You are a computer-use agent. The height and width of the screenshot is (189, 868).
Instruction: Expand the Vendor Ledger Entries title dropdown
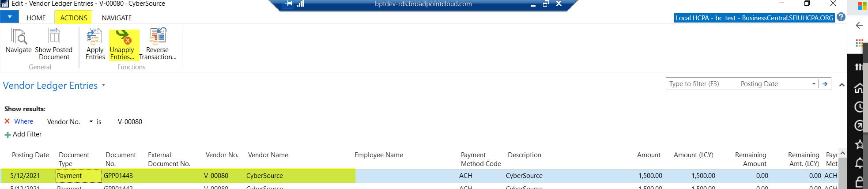pos(104,85)
